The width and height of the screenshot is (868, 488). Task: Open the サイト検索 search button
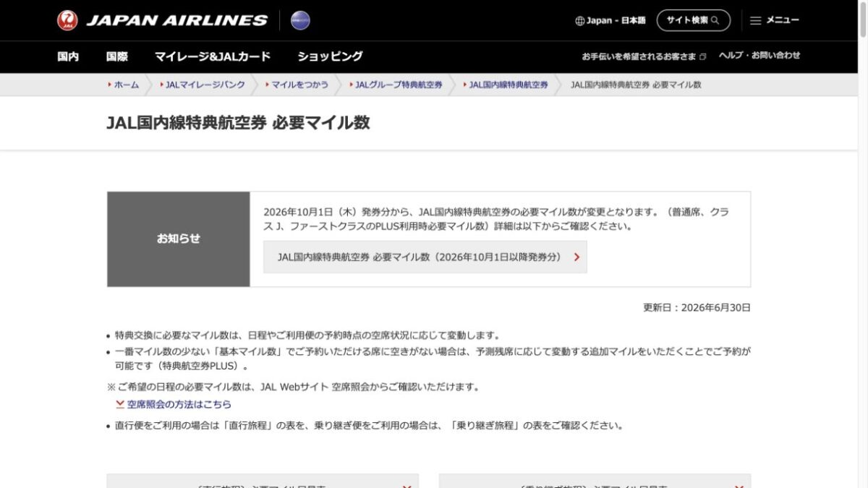pos(693,20)
